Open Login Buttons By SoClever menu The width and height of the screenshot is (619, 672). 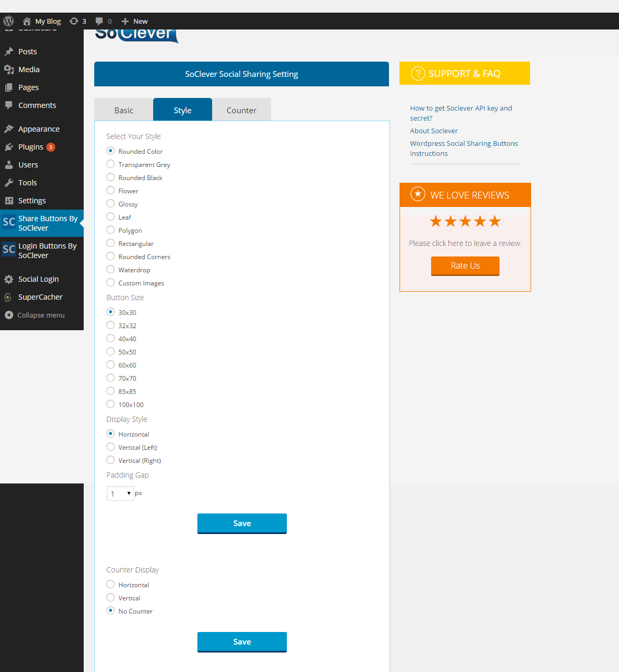[42, 251]
